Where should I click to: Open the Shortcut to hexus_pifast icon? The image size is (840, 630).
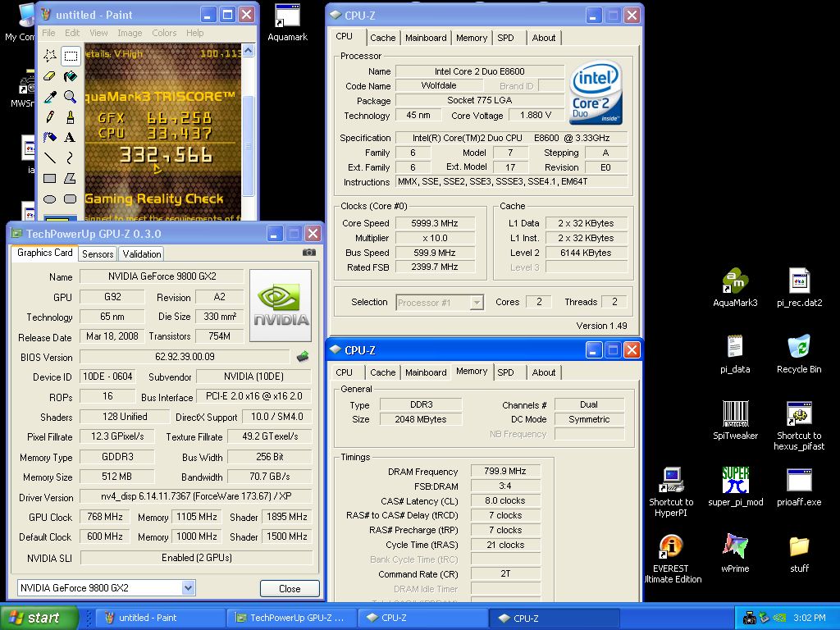799,426
